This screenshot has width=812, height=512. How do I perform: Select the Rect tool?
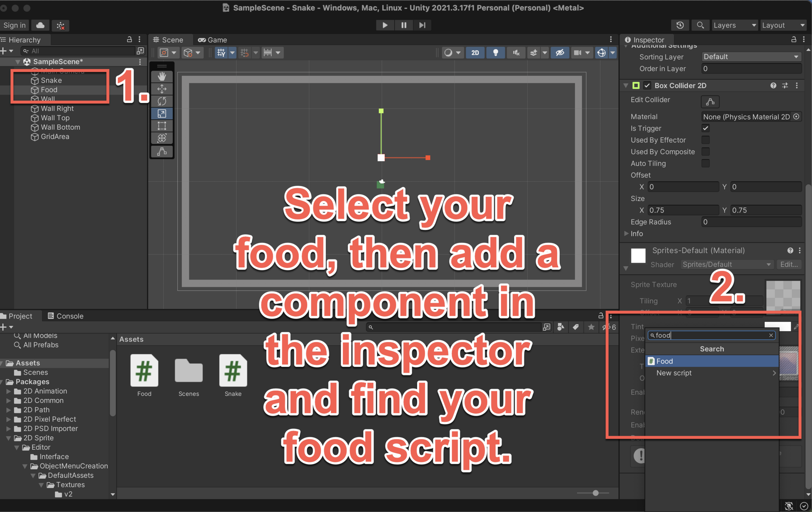tap(162, 126)
